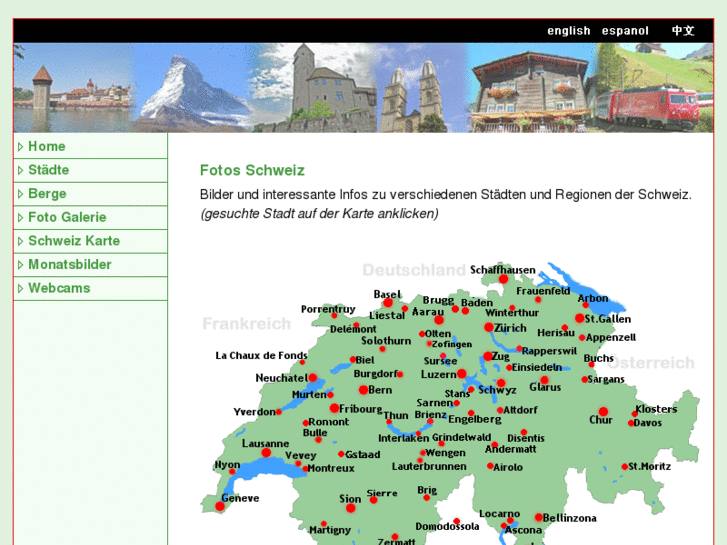
Task: Select the Appenzell label on the map
Action: coord(611,338)
